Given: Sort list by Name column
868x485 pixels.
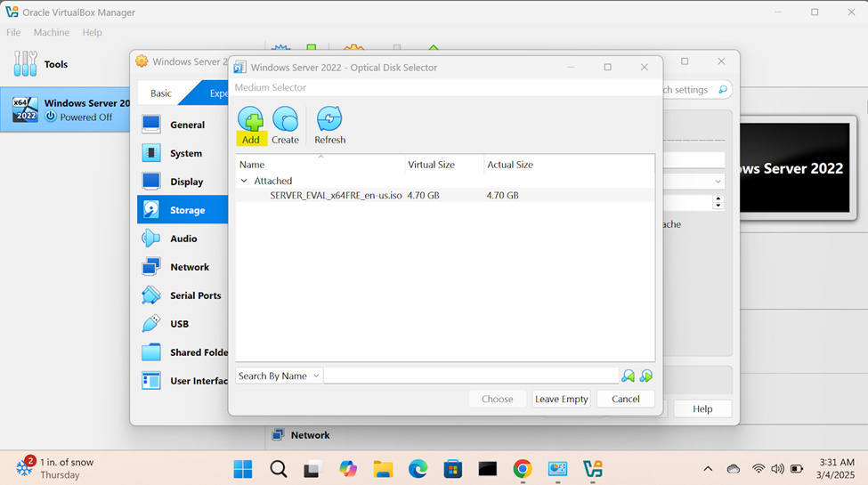Looking at the screenshot, I should tap(320, 165).
